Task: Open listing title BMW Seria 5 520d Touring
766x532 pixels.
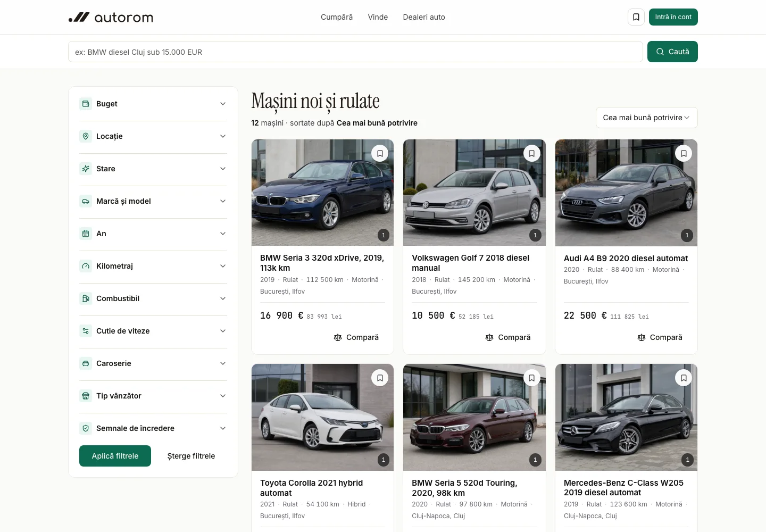Action: coord(464,488)
